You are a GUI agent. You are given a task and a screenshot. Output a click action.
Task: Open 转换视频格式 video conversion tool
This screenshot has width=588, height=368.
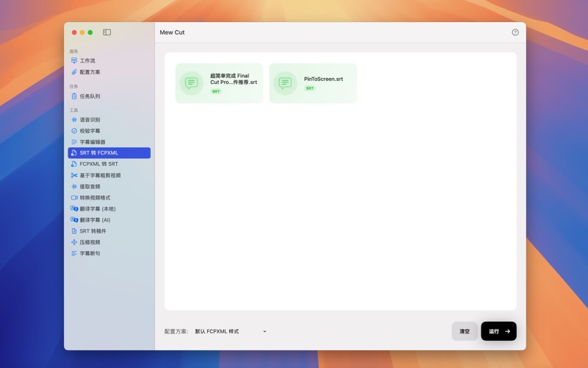(x=95, y=197)
